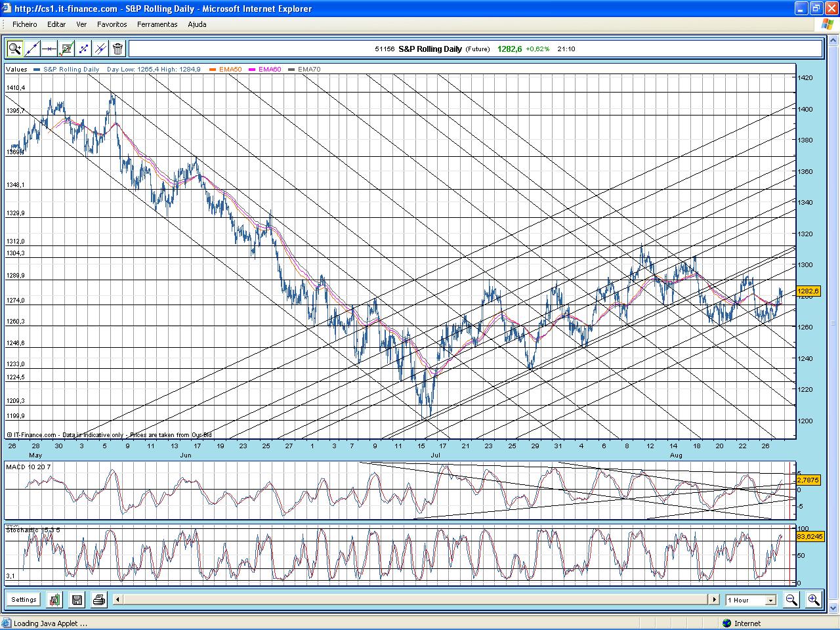Click the Settings button
840x630 pixels.
click(x=24, y=599)
